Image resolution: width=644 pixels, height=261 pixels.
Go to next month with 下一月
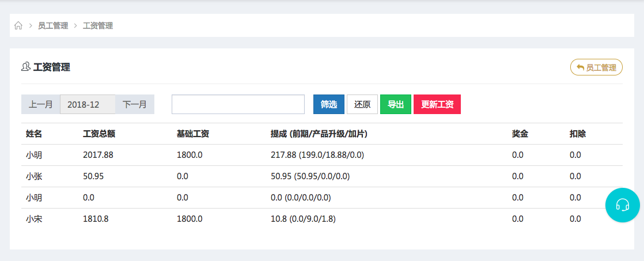135,104
